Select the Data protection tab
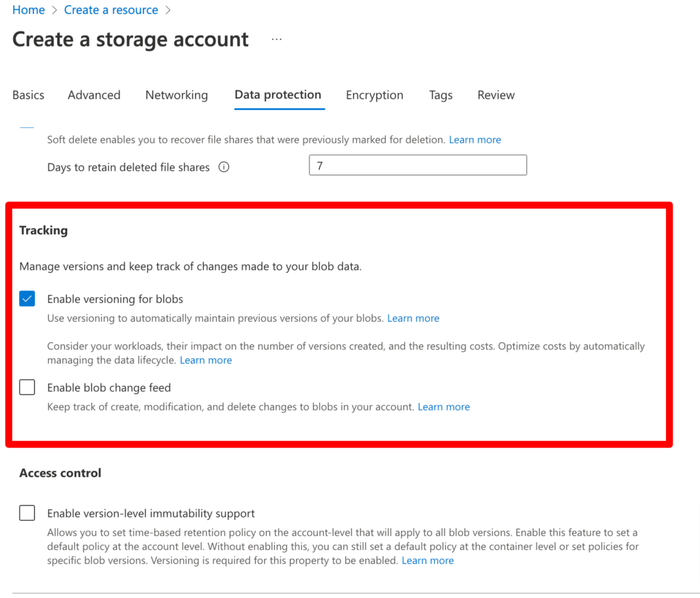The width and height of the screenshot is (700, 598). [x=278, y=95]
